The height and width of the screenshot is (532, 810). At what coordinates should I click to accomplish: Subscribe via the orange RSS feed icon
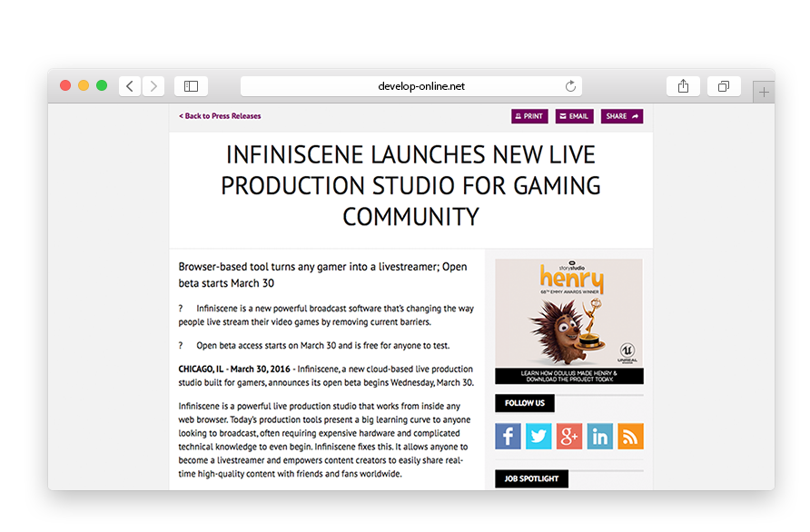pyautogui.click(x=630, y=437)
